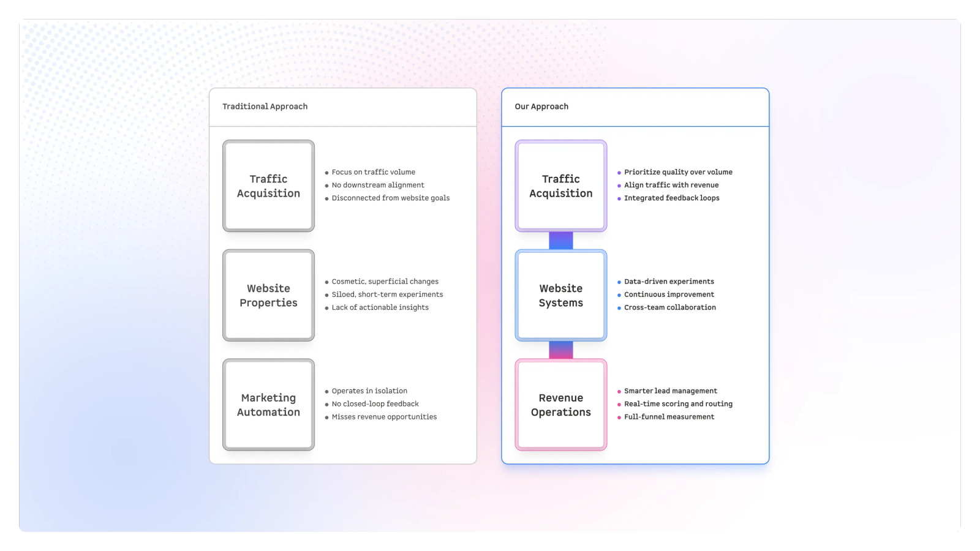Click 'Prioritize quality over volume' bullet
Image resolution: width=980 pixels, height=551 pixels.
pyautogui.click(x=675, y=172)
